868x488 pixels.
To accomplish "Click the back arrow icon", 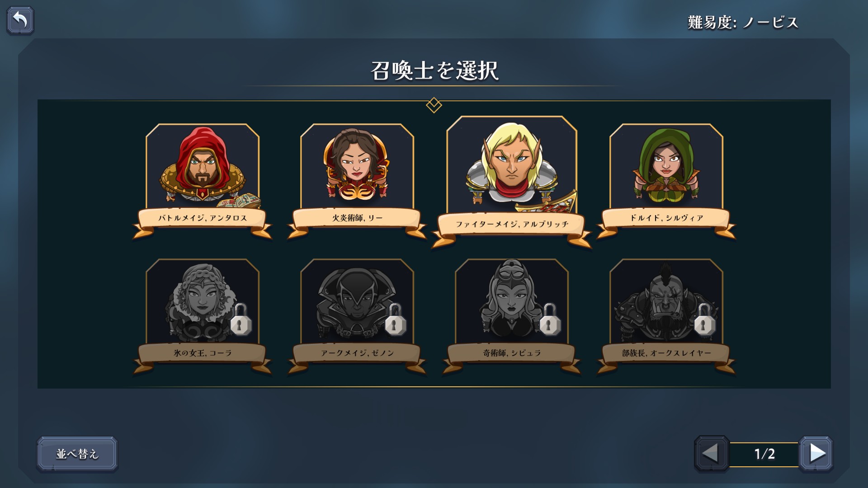I will point(20,20).
